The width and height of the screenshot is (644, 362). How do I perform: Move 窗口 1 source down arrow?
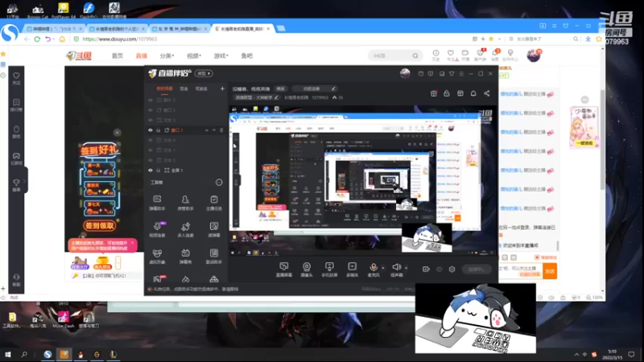click(214, 130)
